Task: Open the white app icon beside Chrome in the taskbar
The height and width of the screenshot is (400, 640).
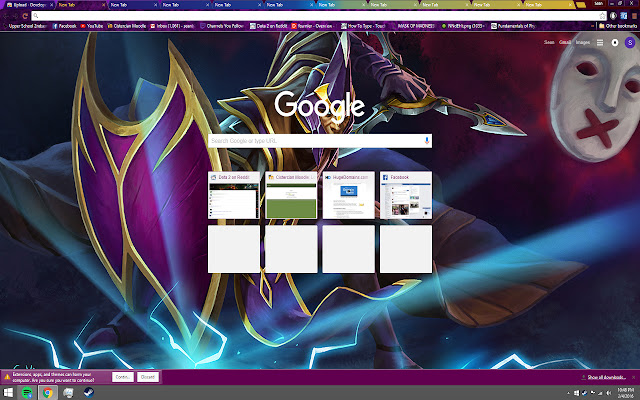Action: coord(68,393)
